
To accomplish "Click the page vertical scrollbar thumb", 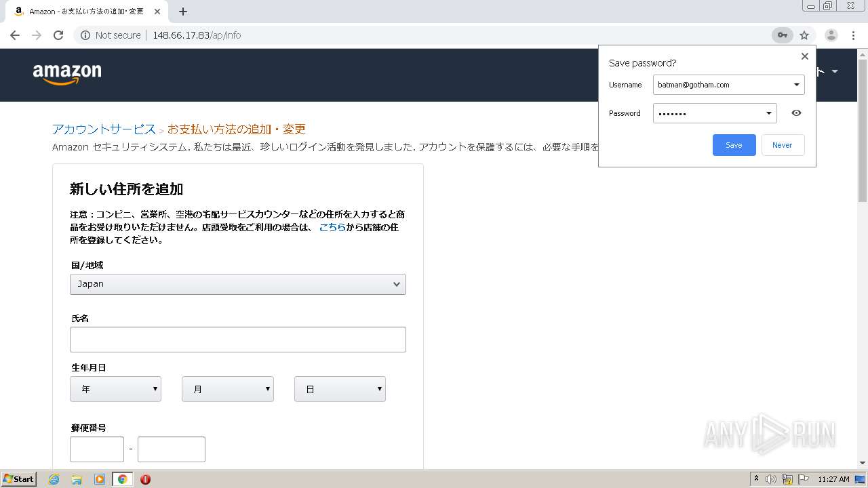I will coord(863,131).
